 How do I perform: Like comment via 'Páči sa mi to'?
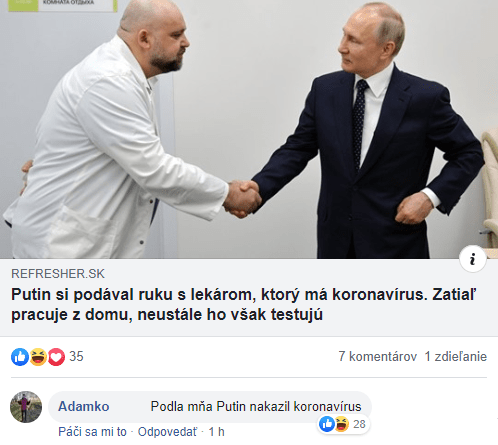tap(92, 432)
